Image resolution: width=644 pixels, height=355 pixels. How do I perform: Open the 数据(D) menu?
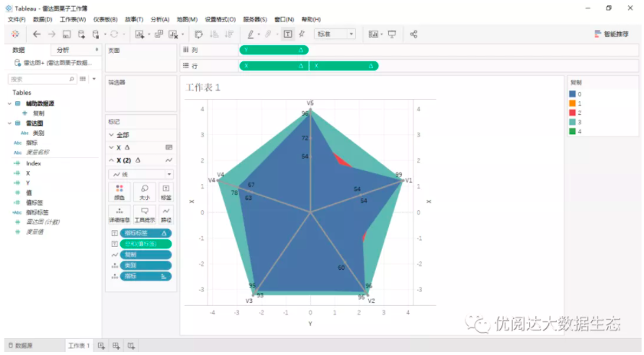[x=43, y=19]
